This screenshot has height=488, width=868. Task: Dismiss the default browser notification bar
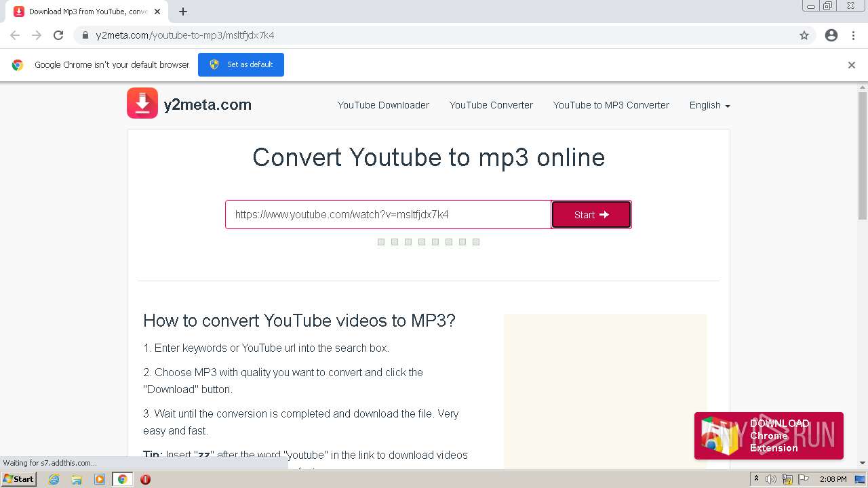point(852,65)
